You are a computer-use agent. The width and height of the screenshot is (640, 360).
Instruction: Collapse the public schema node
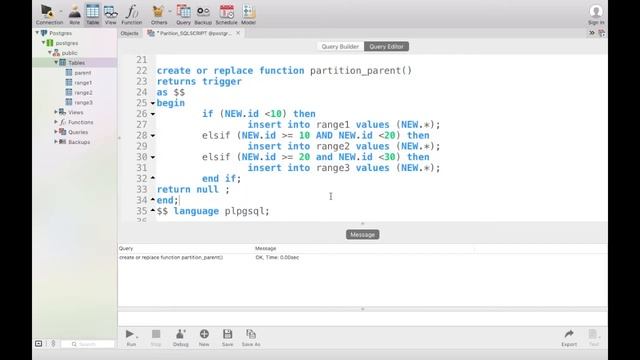pos(50,53)
